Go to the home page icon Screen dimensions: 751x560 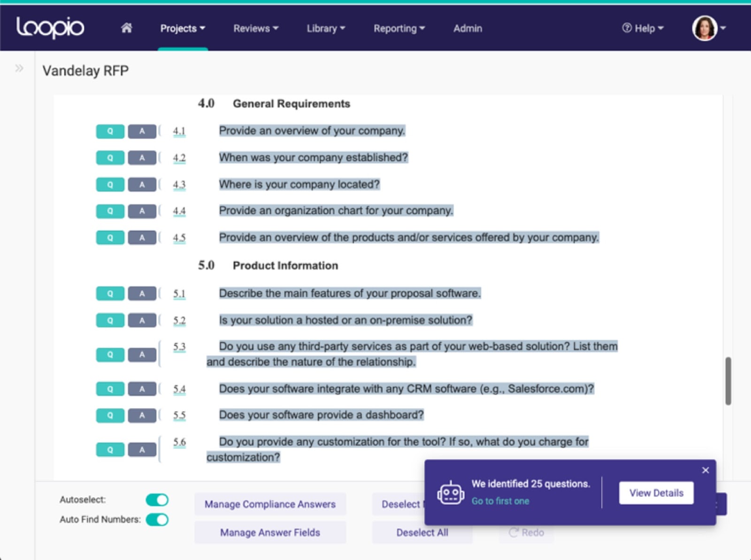(x=126, y=28)
